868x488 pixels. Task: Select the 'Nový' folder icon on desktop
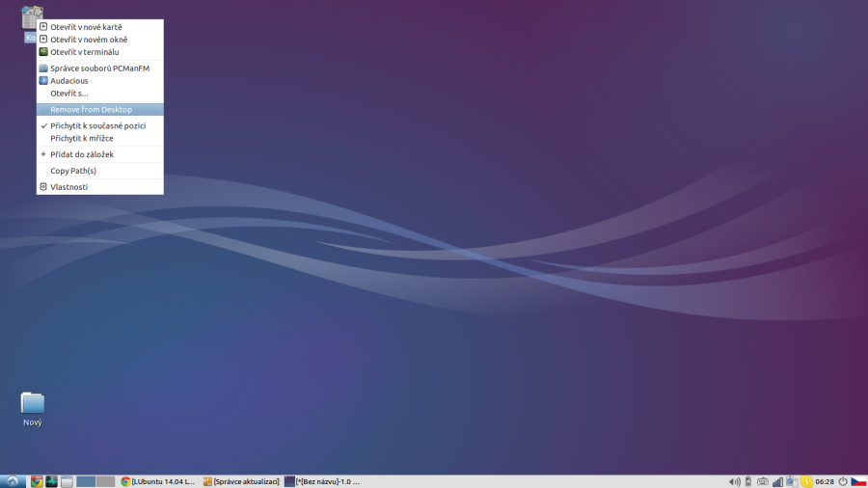point(33,403)
